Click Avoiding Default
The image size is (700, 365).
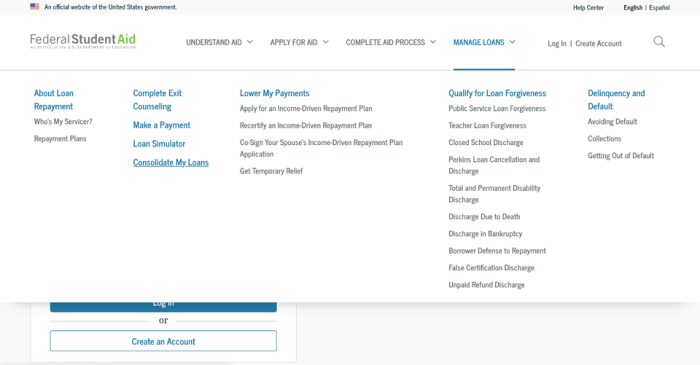point(612,121)
